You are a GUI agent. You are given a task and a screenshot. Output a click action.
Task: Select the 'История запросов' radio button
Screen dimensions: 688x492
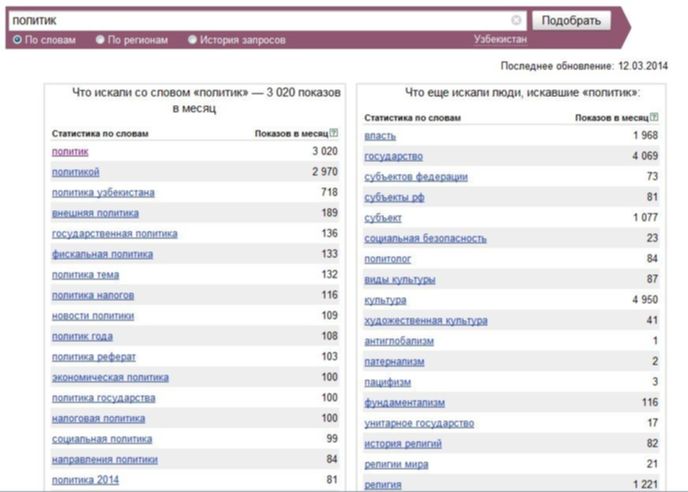tap(192, 40)
